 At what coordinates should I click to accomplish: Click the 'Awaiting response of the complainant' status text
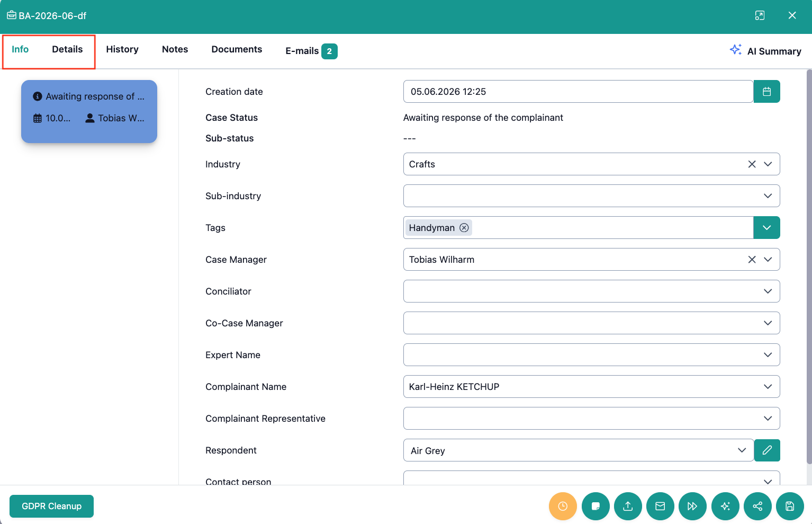point(483,118)
